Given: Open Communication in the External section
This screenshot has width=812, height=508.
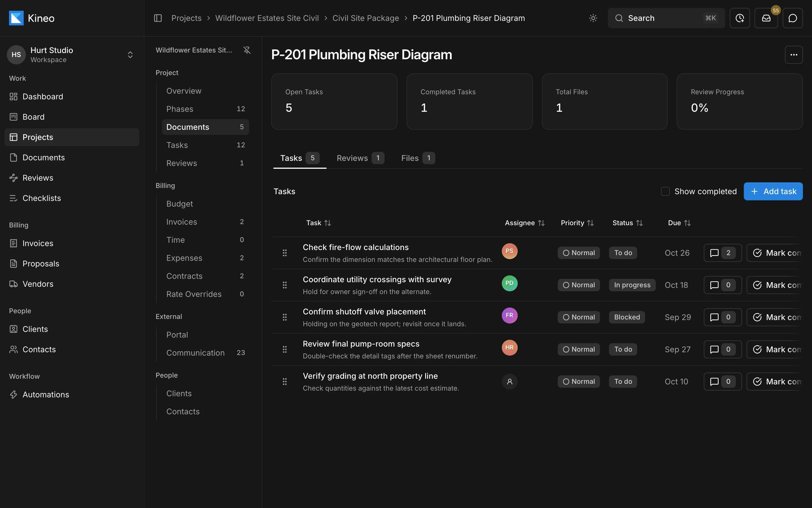Looking at the screenshot, I should pyautogui.click(x=205, y=353).
